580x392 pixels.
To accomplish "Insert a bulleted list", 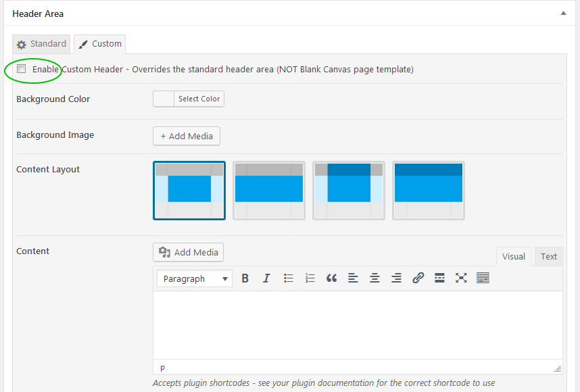I will point(288,278).
